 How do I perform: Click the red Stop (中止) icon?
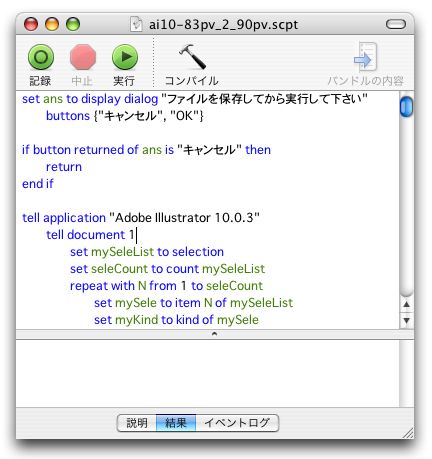click(83, 57)
